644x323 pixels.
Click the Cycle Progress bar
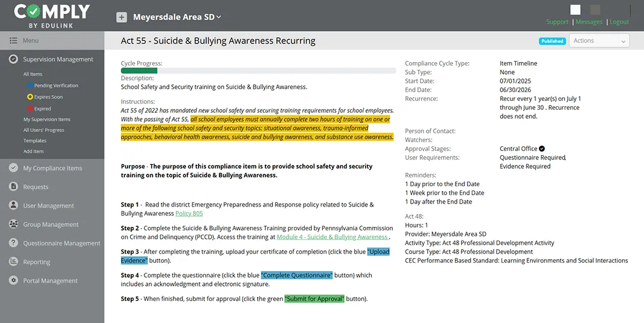pyautogui.click(x=258, y=70)
